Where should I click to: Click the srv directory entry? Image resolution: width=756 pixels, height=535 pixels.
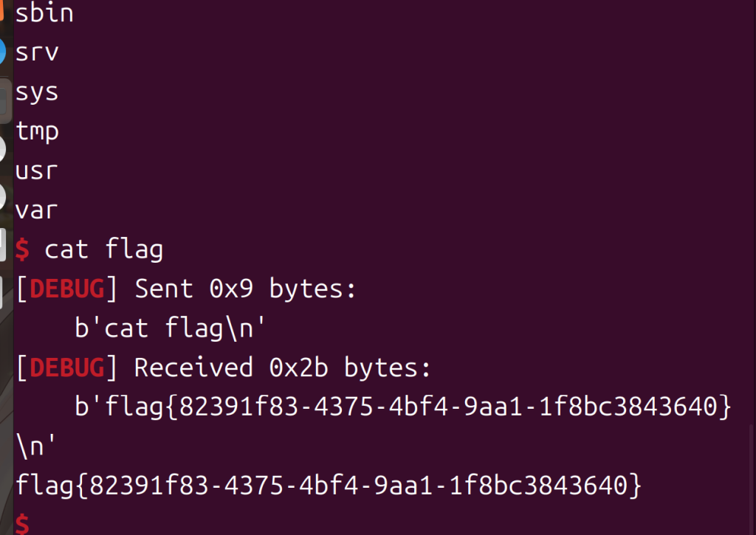(x=37, y=52)
